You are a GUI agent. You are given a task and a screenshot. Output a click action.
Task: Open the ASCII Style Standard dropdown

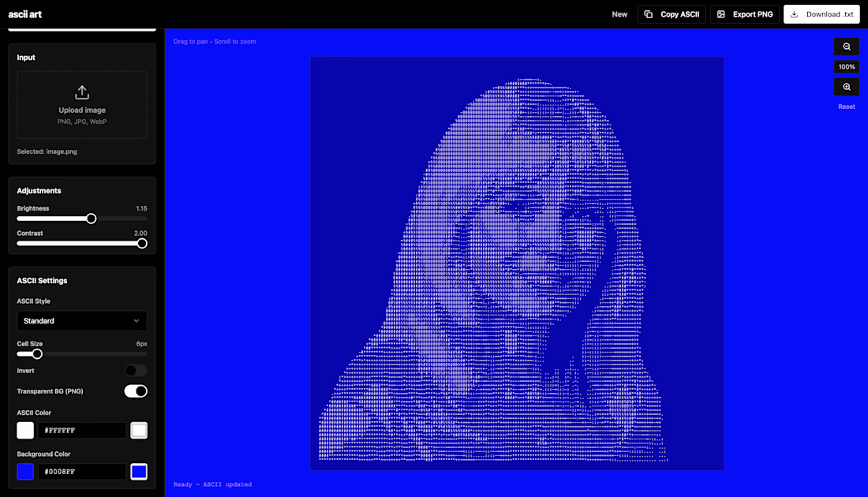coord(82,321)
